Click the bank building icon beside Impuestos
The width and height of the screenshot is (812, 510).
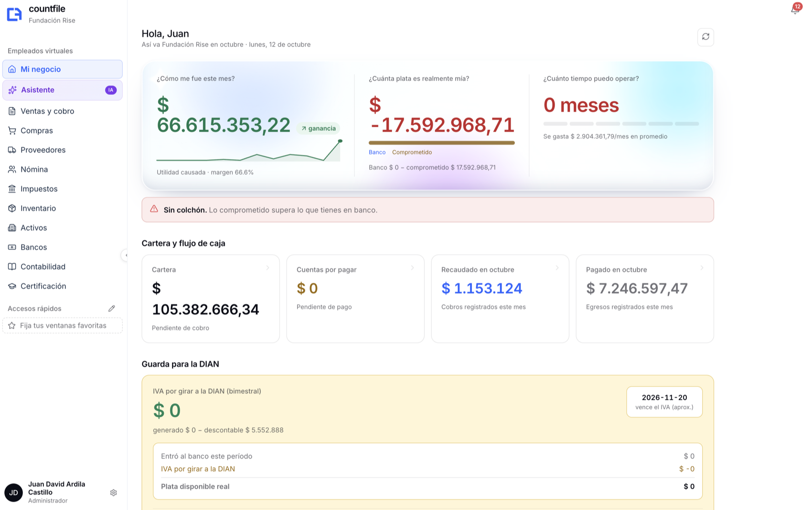click(12, 189)
